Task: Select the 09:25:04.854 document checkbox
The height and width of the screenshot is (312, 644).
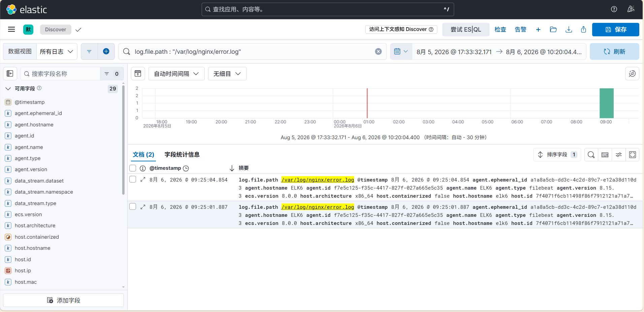Action: (133, 179)
